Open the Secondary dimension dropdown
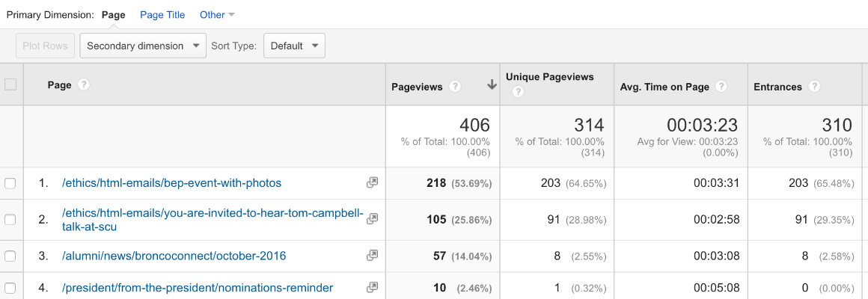The image size is (868, 299). click(x=143, y=46)
